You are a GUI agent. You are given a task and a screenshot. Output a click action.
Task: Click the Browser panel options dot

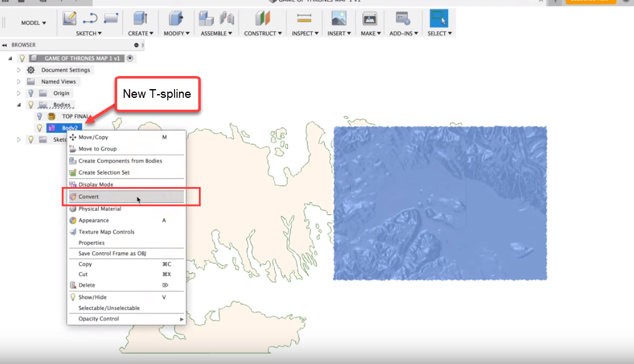click(137, 45)
